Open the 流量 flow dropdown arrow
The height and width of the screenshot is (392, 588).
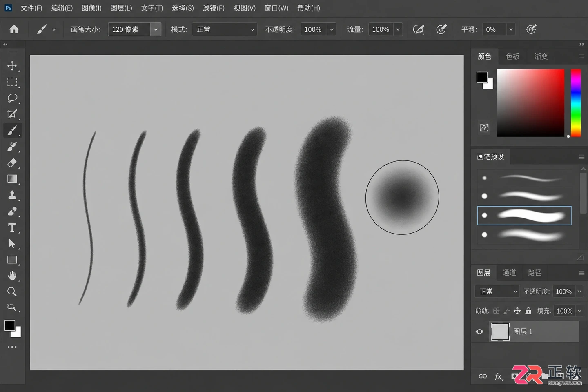coord(398,29)
